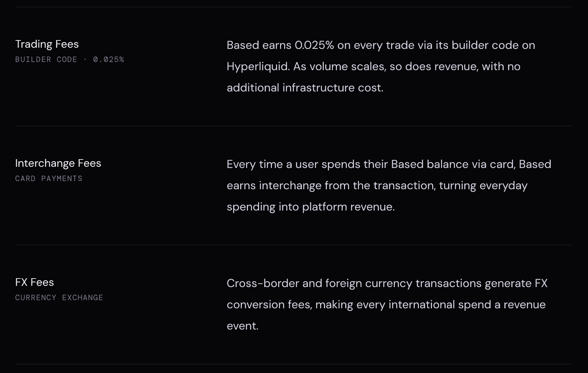This screenshot has width=588, height=373.
Task: Click 'spending into platform revenue.' line
Action: click(x=311, y=207)
